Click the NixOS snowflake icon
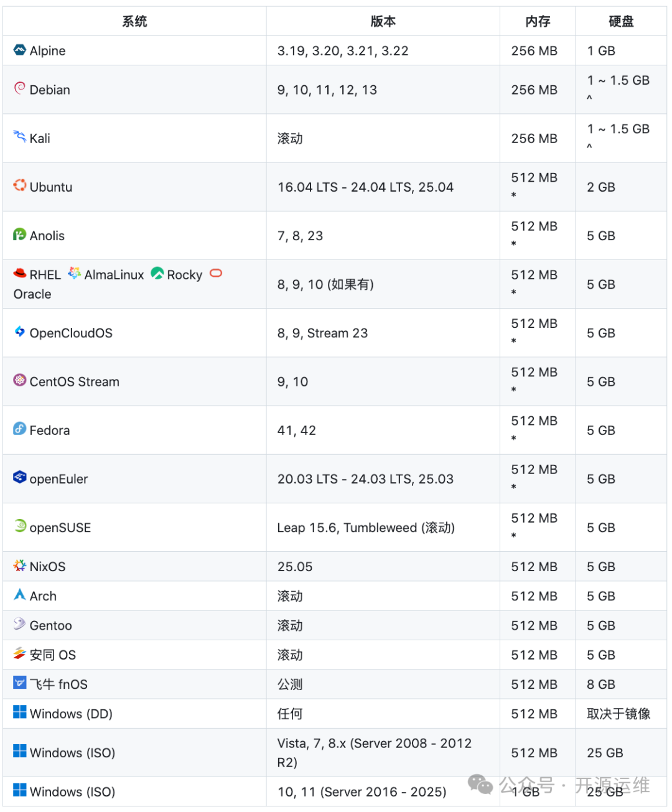 click(x=19, y=566)
